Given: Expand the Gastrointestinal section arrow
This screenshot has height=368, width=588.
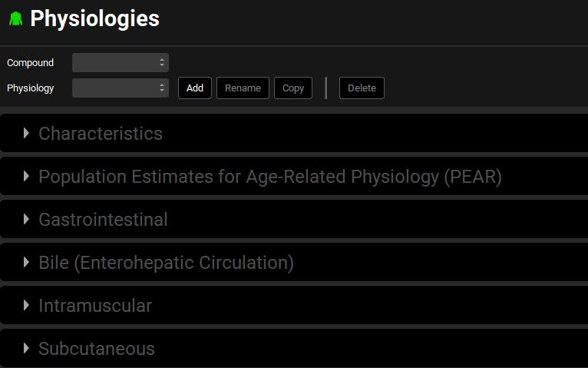Looking at the screenshot, I should pos(27,220).
